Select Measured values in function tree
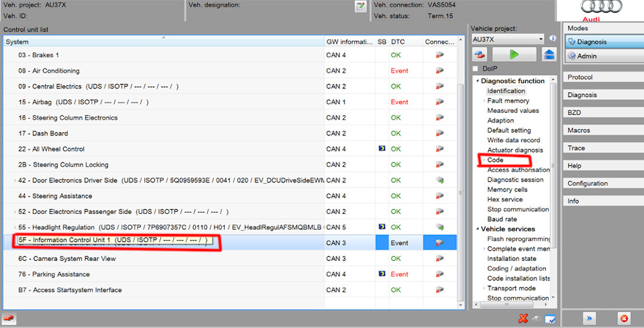 coord(513,111)
